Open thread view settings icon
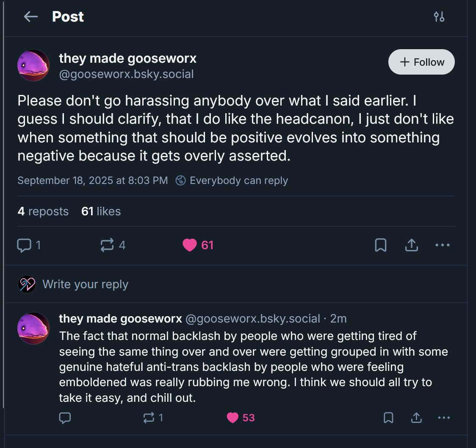The image size is (476, 448). coord(439,17)
